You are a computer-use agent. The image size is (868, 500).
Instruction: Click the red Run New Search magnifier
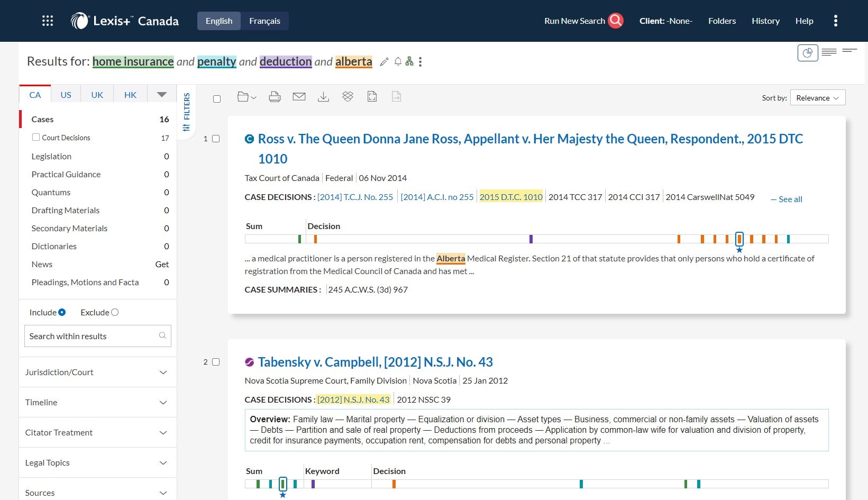pos(616,21)
